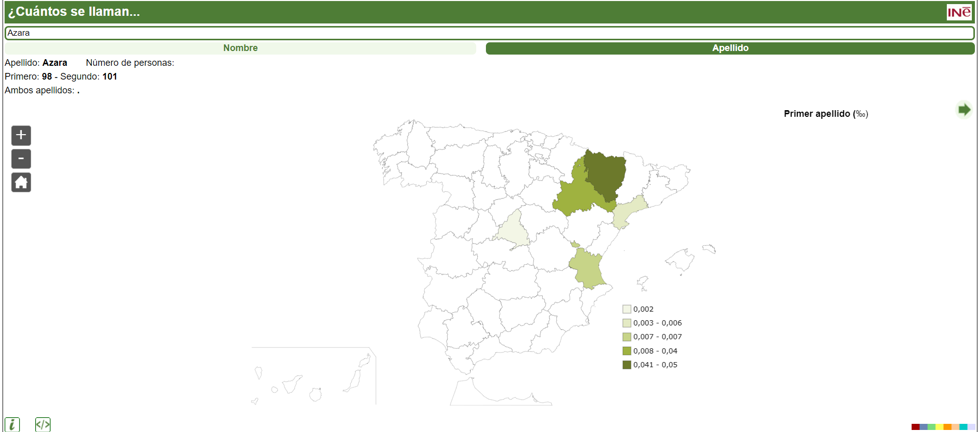Screen dimensions: 980x432
Task: Click the 0,002 legend swatch
Action: (x=627, y=309)
